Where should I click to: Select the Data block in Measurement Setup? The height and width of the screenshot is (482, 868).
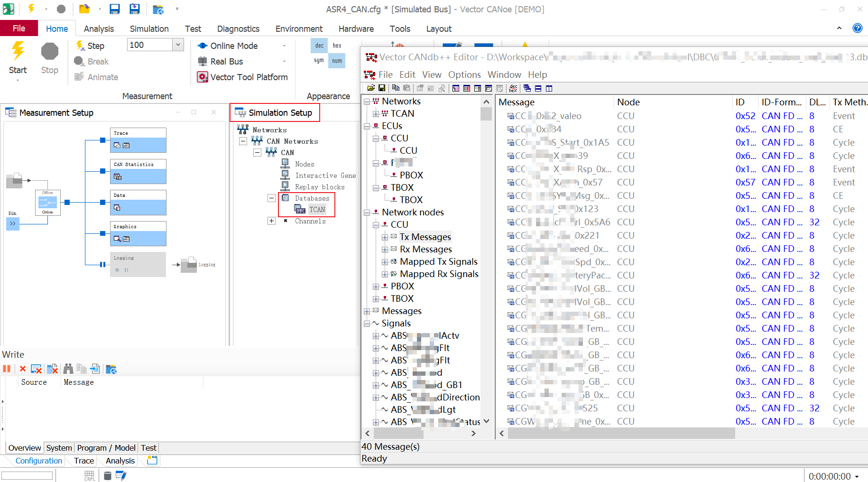coord(138,203)
